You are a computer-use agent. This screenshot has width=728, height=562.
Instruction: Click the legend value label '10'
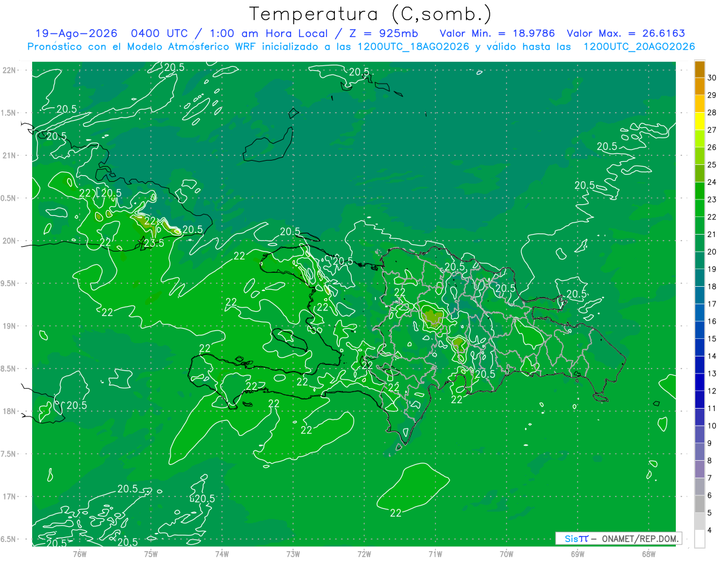712,426
